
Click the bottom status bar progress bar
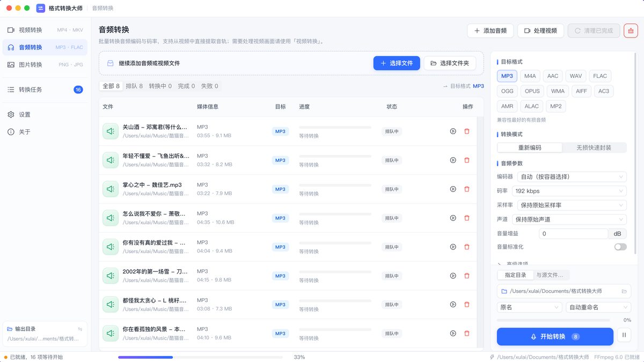coord(200,357)
